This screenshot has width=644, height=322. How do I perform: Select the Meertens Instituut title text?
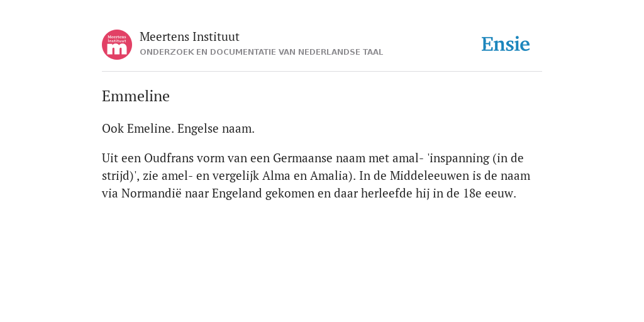tap(189, 36)
